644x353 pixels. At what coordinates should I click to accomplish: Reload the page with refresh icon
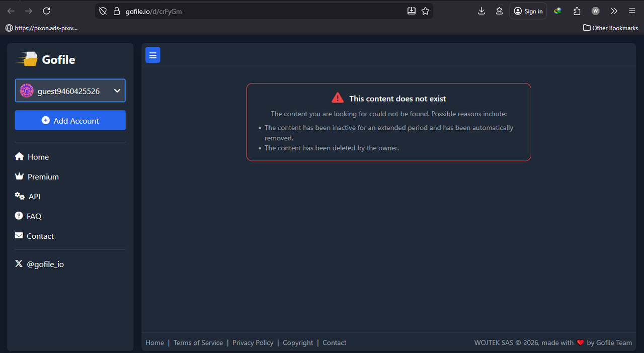[47, 11]
